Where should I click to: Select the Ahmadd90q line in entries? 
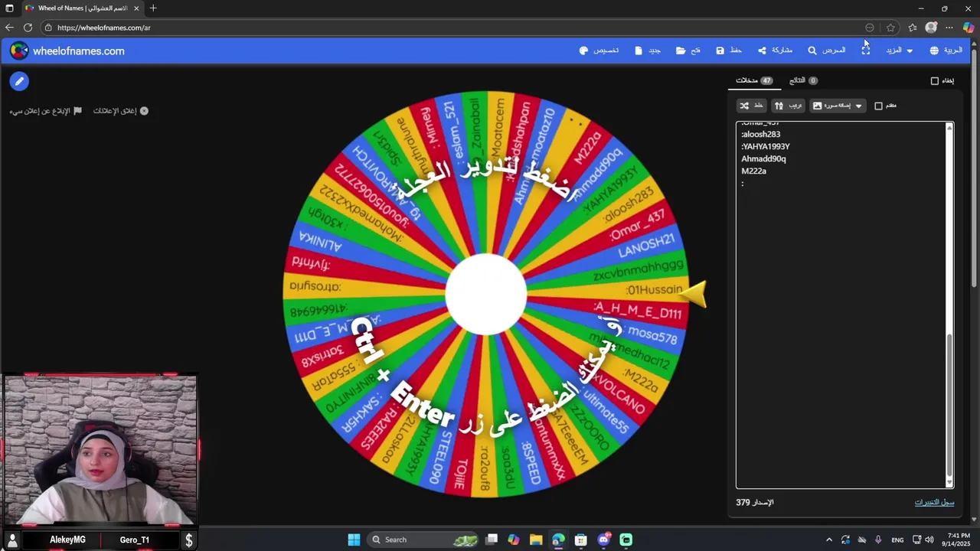pos(763,158)
